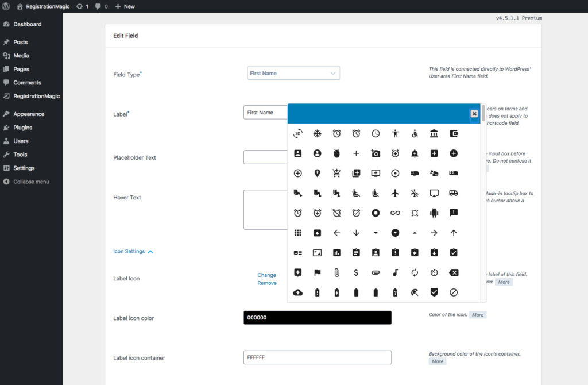The image size is (588, 385).
Task: Pick the cloud upload icon
Action: (297, 292)
